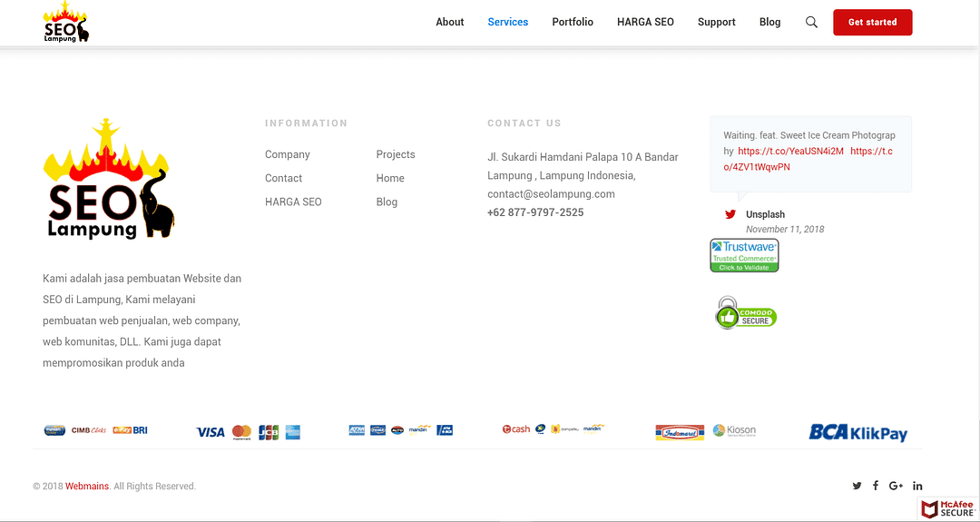Open Facebook icon in footer
Screen dimensions: 980x522
click(876, 486)
